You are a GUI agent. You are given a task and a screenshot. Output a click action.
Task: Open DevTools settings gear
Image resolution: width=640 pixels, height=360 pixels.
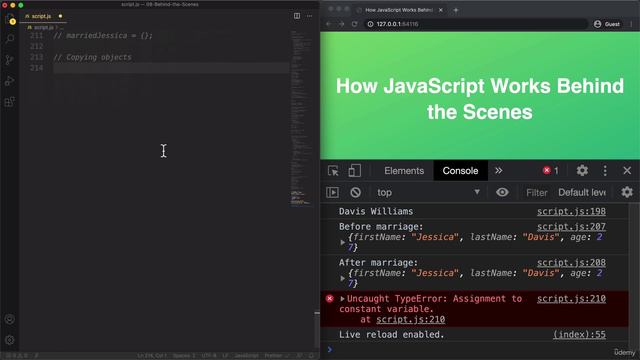pos(582,171)
